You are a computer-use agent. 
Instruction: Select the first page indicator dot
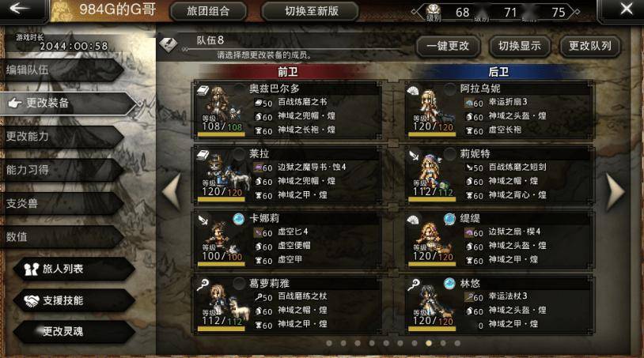329,343
